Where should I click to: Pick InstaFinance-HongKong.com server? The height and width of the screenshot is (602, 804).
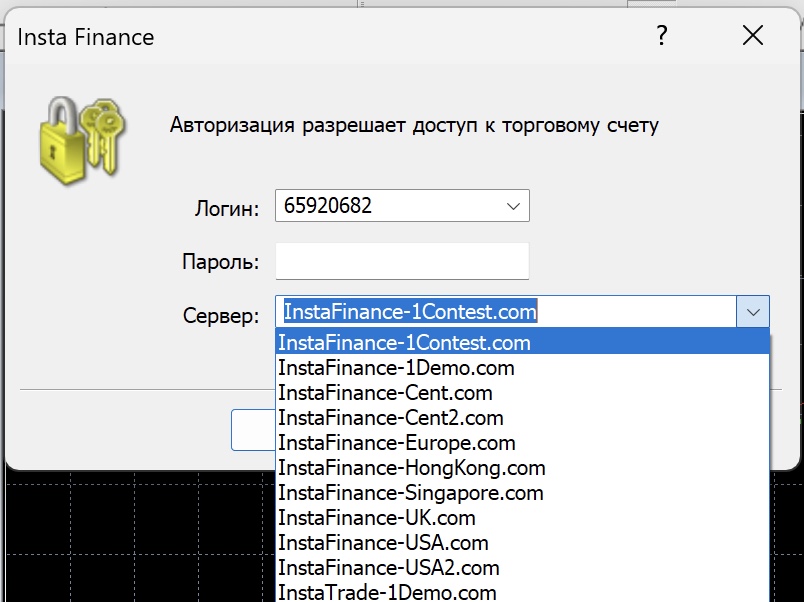[x=522, y=468]
